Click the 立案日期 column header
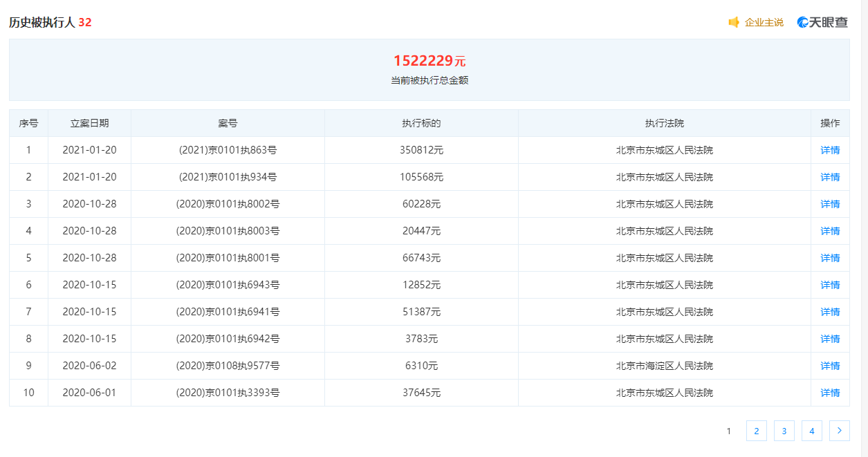Viewport: 868px width, 457px height. (89, 123)
